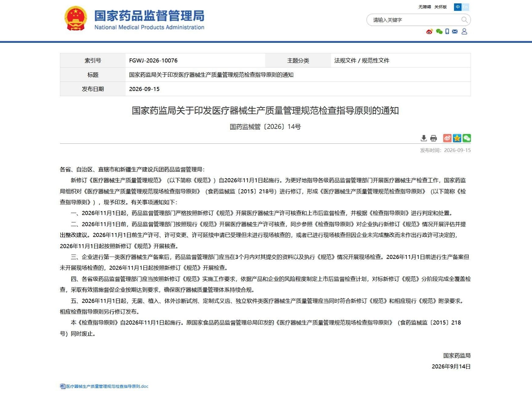Click the 标题 label cell
Screen dimensions: 532x399
click(93, 75)
